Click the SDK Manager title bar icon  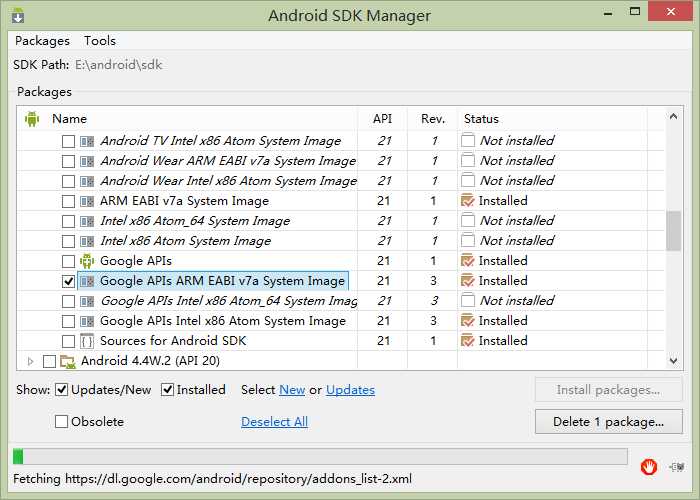[18, 15]
